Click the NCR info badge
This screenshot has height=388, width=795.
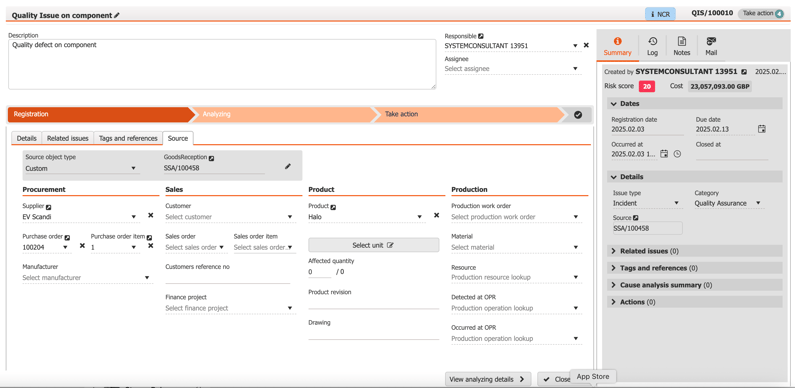coord(660,14)
